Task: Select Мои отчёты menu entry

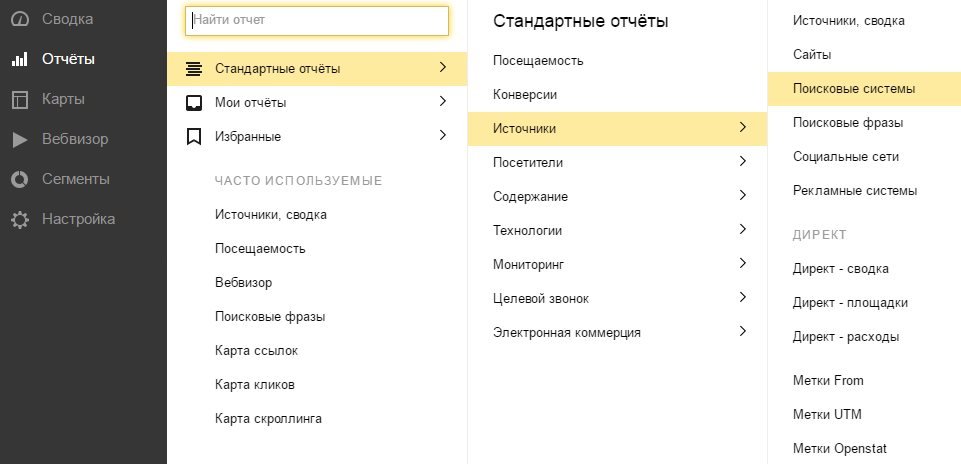Action: 251,102
